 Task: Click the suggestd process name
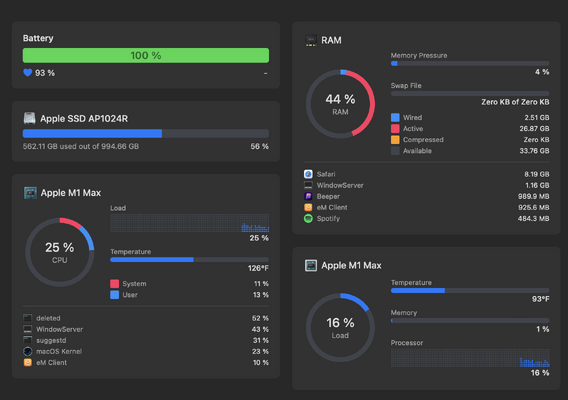(51, 341)
